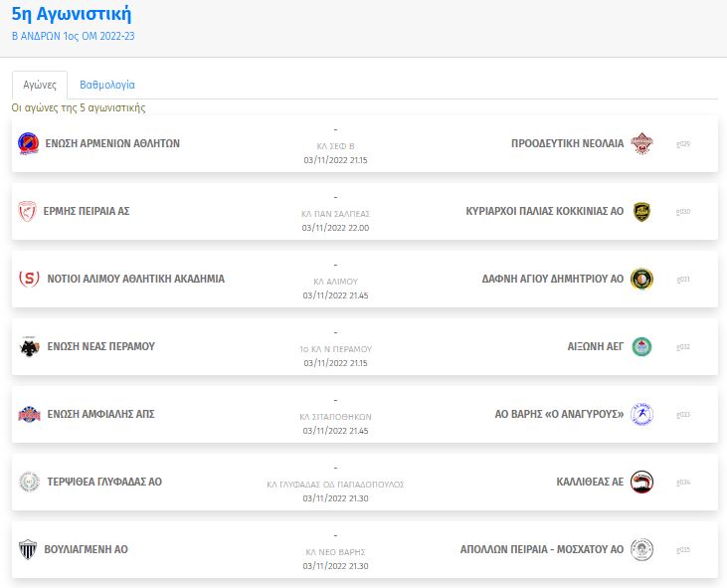Click the Ένωση Νέας Περάμου eagle logo

(28, 346)
